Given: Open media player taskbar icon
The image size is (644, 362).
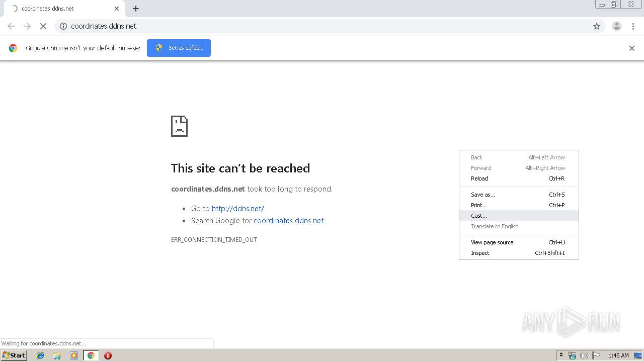Looking at the screenshot, I should point(74,355).
